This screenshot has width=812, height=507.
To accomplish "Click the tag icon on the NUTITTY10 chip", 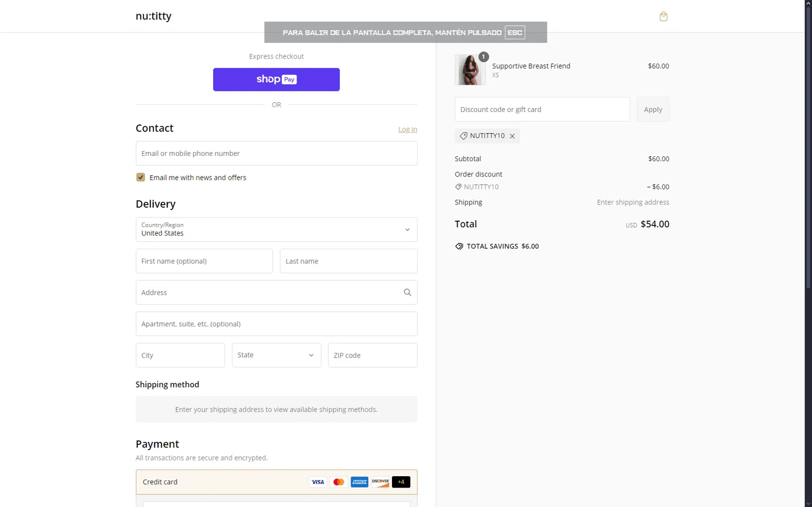I will click(463, 136).
